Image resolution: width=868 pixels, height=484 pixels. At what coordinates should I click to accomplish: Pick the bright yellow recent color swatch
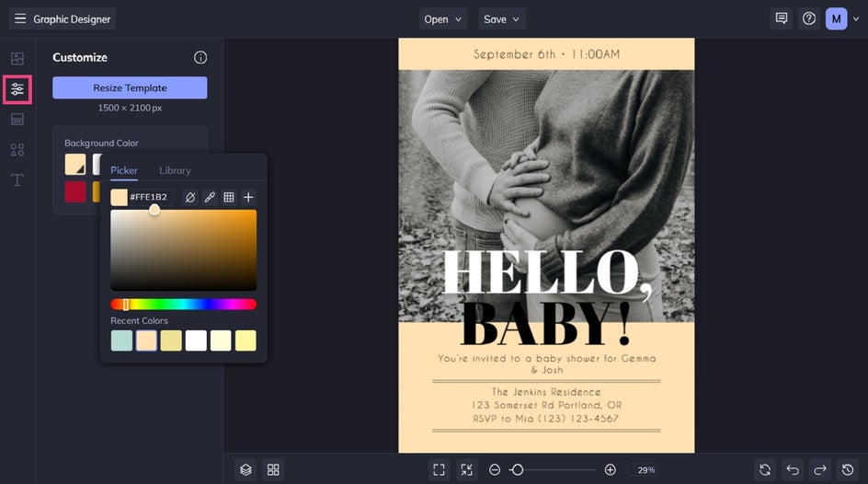[246, 340]
